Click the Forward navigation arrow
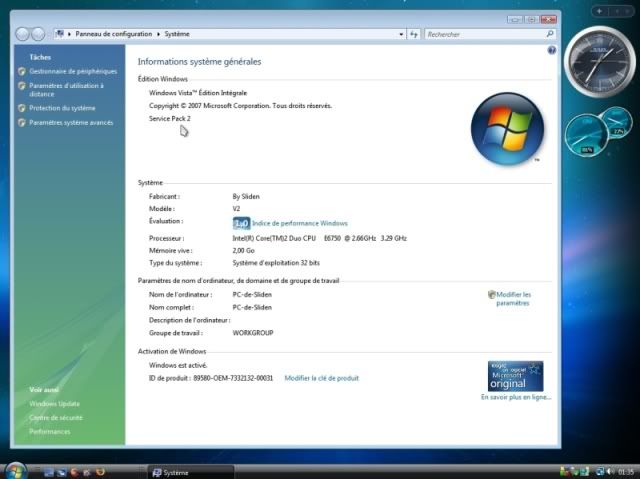640x479 pixels. click(38, 34)
